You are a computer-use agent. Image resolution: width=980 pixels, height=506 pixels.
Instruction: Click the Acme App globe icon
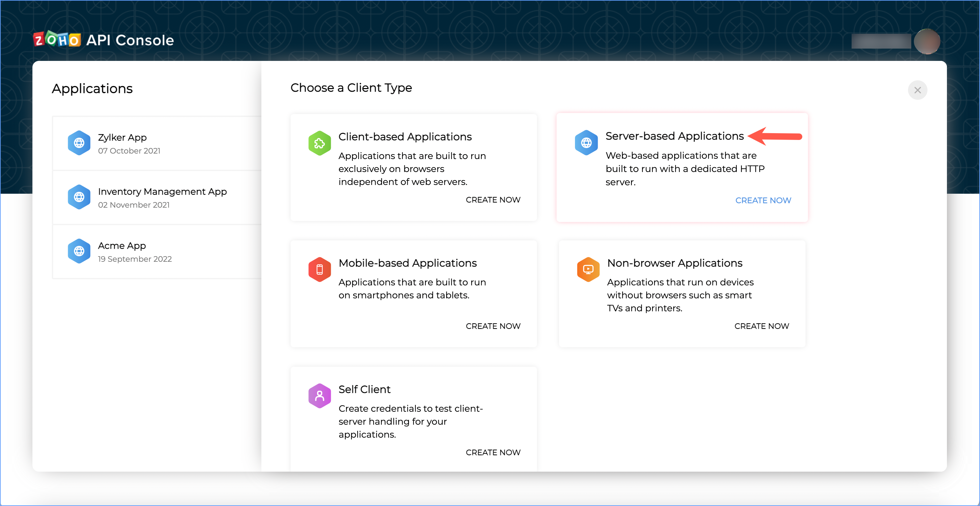tap(79, 251)
